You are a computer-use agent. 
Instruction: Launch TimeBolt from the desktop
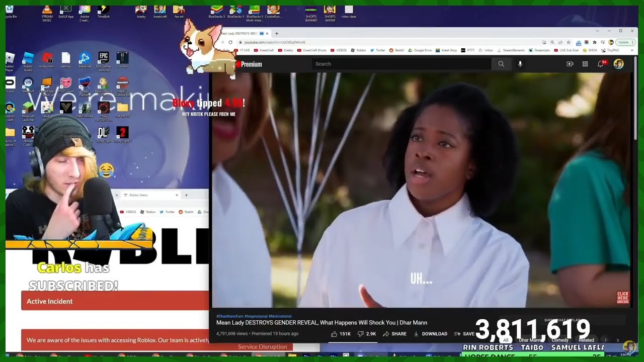(104, 12)
